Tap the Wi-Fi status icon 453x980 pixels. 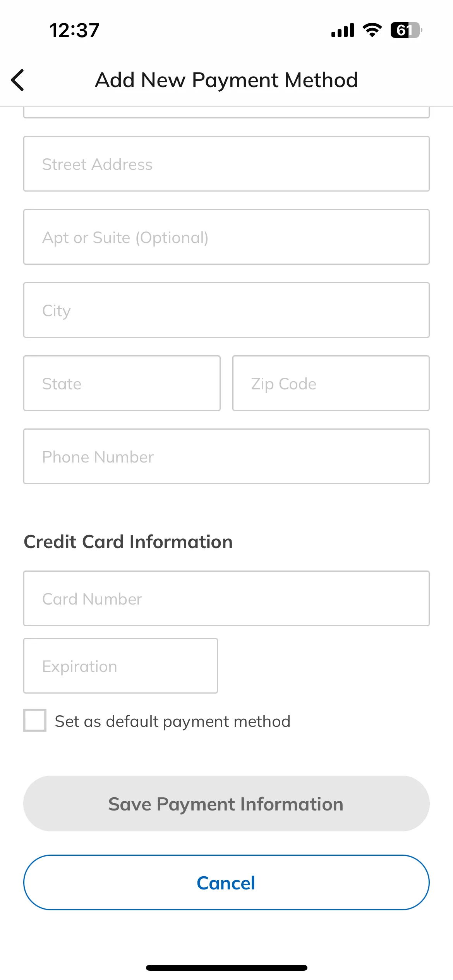(372, 30)
